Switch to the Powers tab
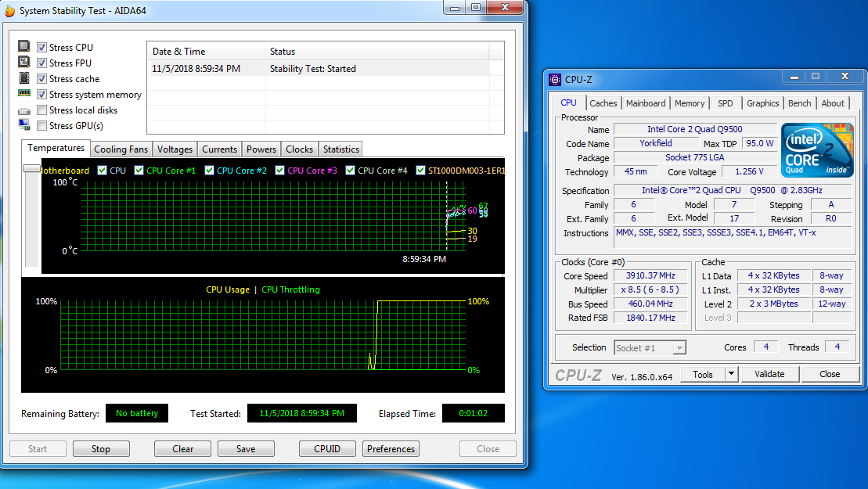This screenshot has height=489, width=868. tap(261, 149)
